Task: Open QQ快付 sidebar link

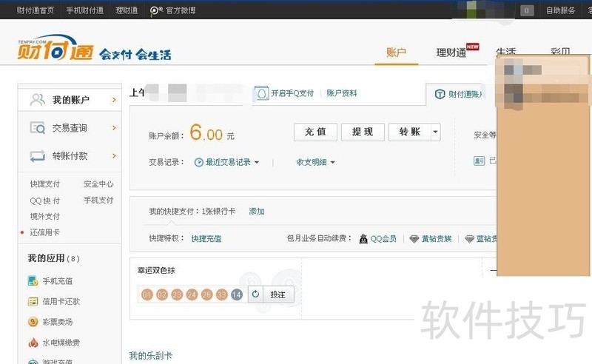Action: 45,200
